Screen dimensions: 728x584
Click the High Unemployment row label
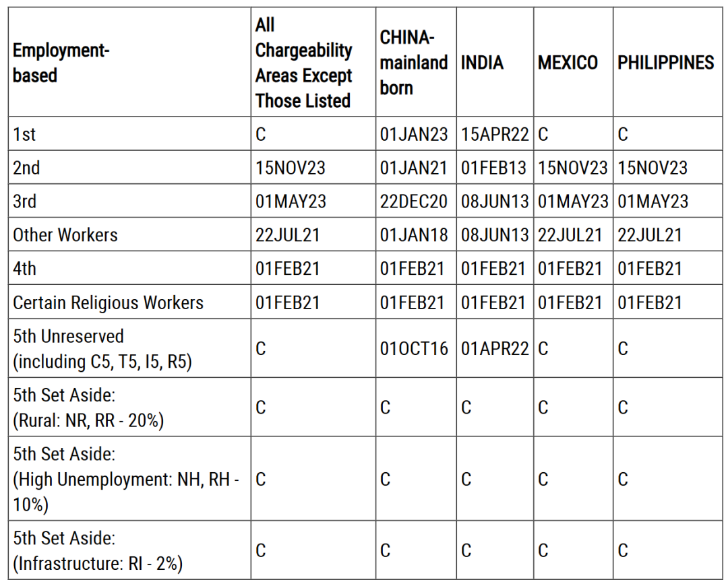point(126,479)
